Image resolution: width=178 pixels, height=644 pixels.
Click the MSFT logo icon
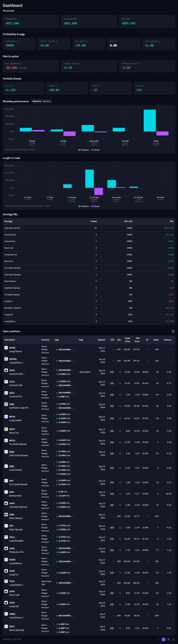[x=6, y=429]
